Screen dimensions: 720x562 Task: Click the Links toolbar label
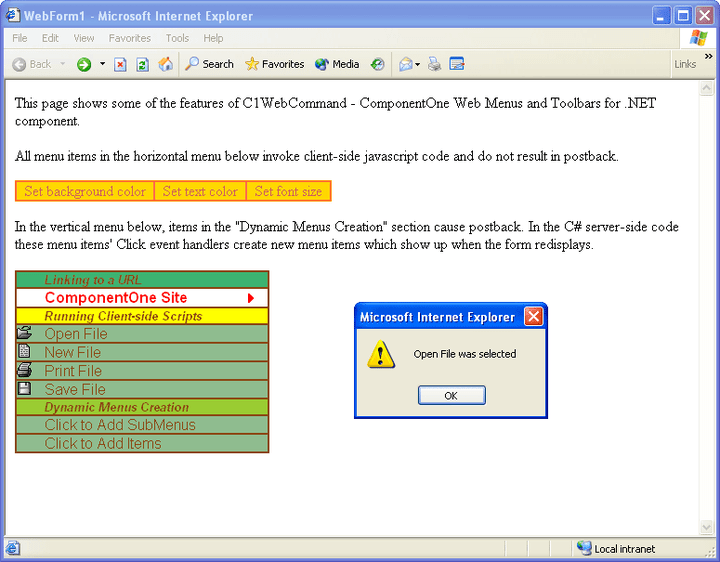pos(685,64)
